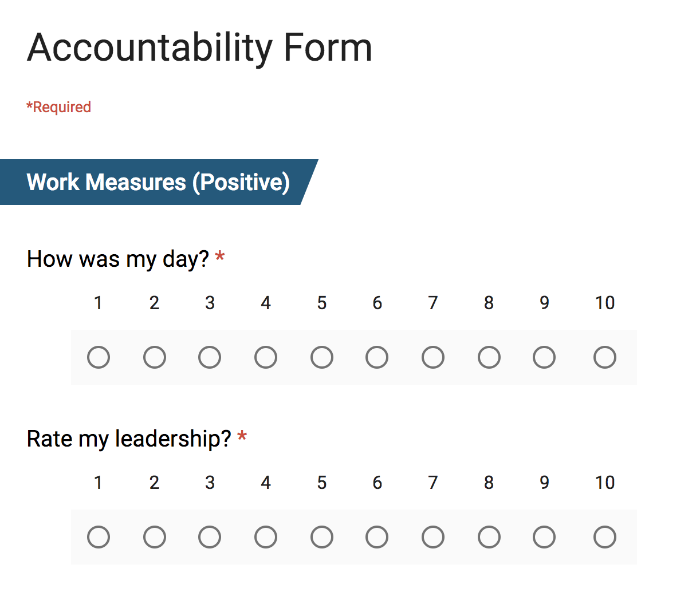Screen dimensions: 700x600
Task: Select rating 5 for 'Rate my leadership?'
Action: [x=322, y=537]
